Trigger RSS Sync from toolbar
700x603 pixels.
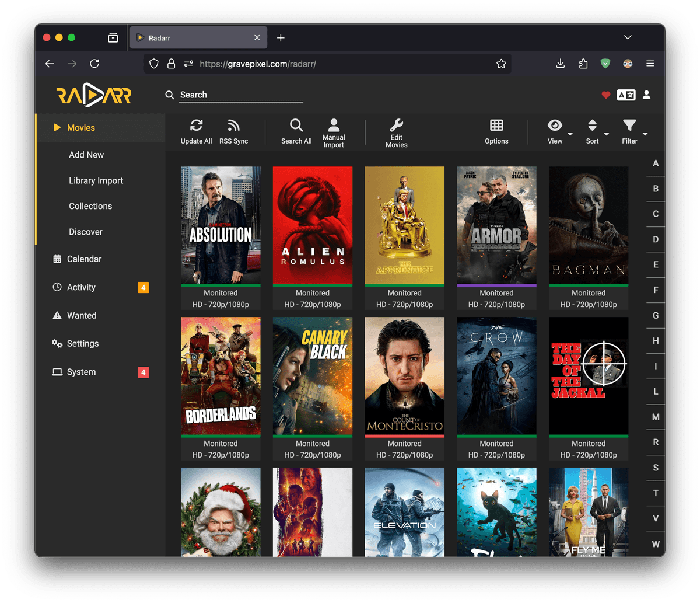(233, 131)
